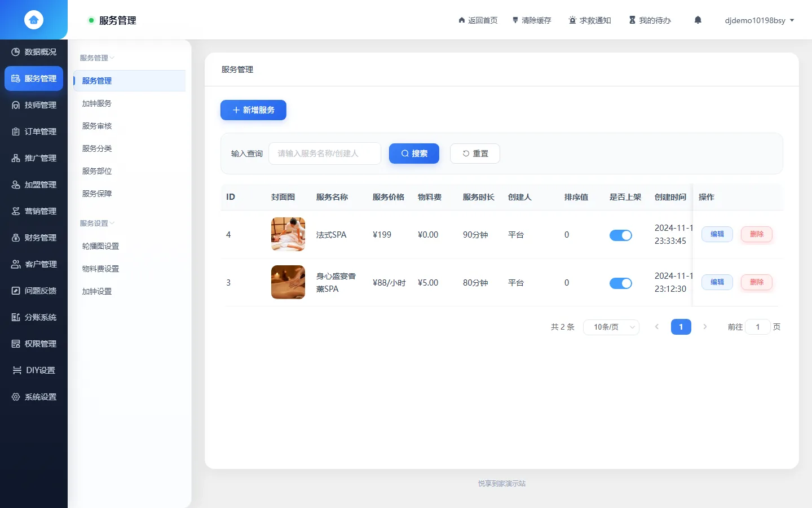Delete the 身心盛宴香薰SPA service row
The image size is (812, 508).
coord(757,282)
